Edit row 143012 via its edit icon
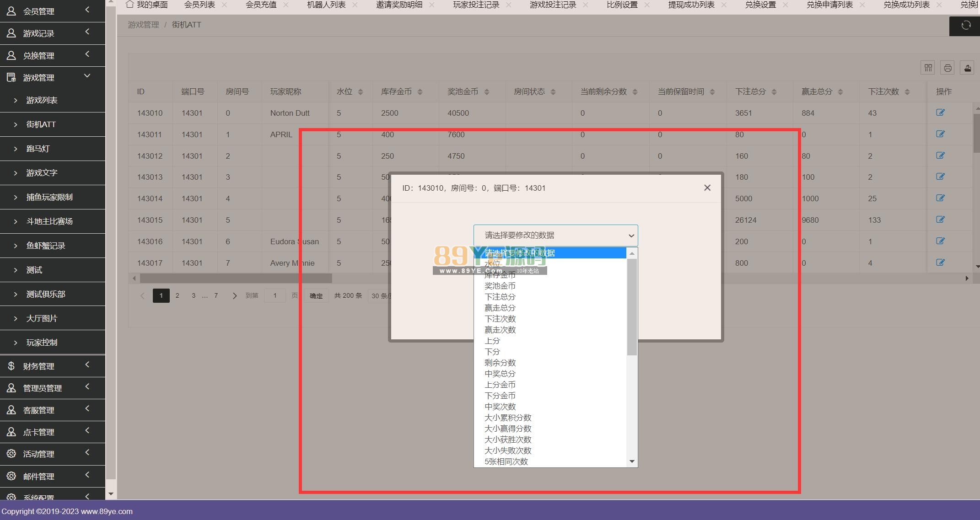This screenshot has width=980, height=520. 940,155
